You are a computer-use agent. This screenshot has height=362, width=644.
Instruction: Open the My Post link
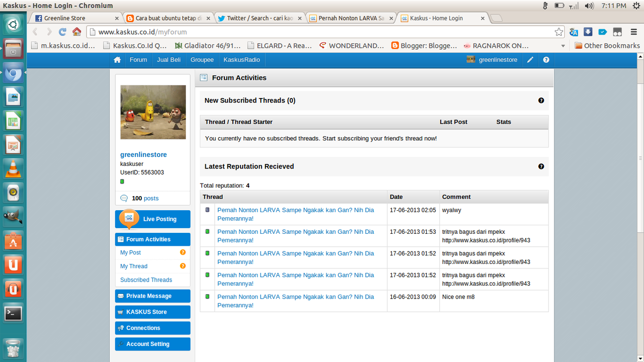click(x=130, y=253)
